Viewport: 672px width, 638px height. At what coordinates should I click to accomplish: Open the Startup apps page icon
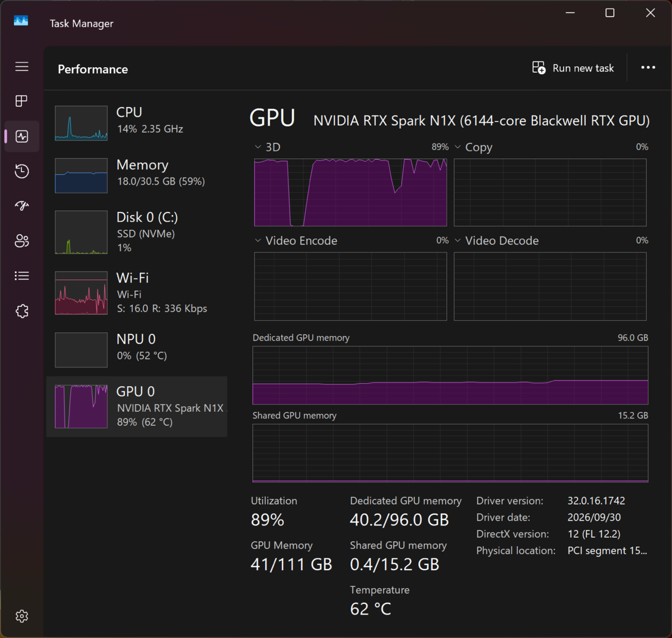click(22, 206)
